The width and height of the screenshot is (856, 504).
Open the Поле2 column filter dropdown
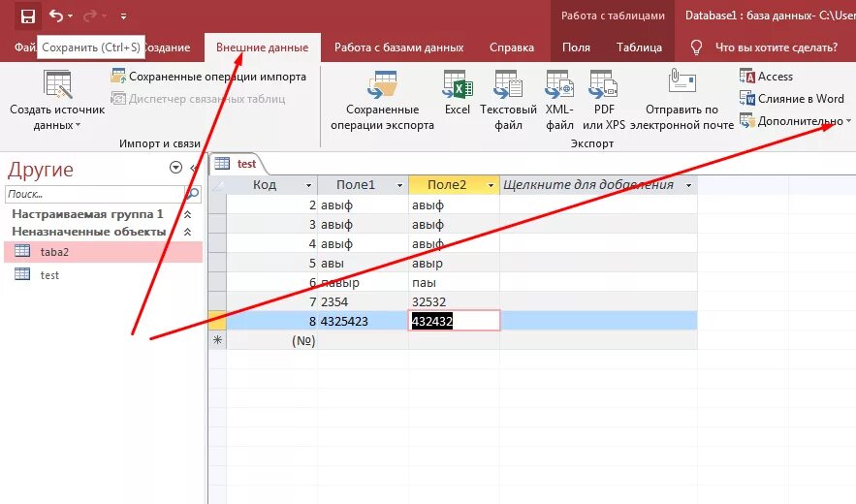pyautogui.click(x=491, y=185)
